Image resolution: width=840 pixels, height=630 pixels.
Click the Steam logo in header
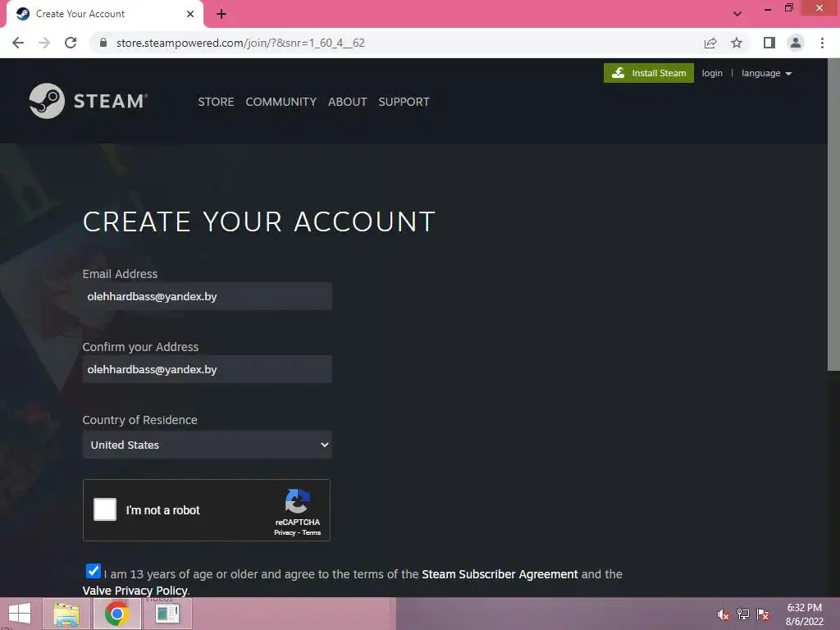click(x=89, y=101)
